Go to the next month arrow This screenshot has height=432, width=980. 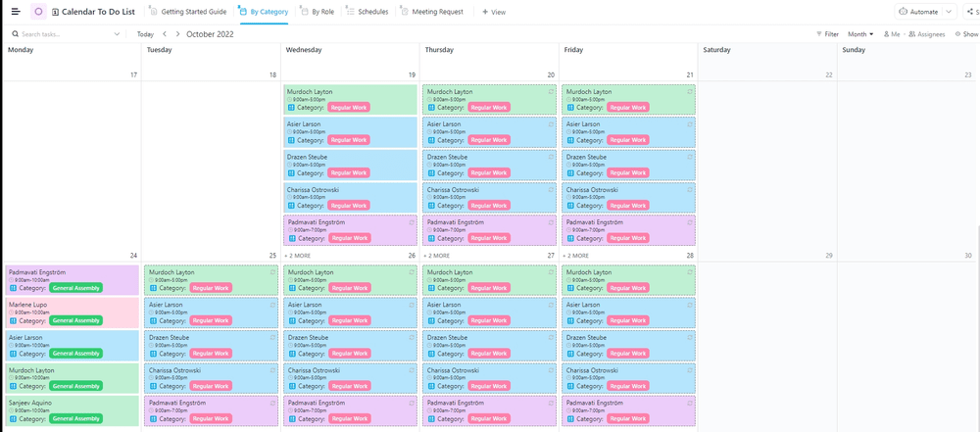click(x=177, y=34)
